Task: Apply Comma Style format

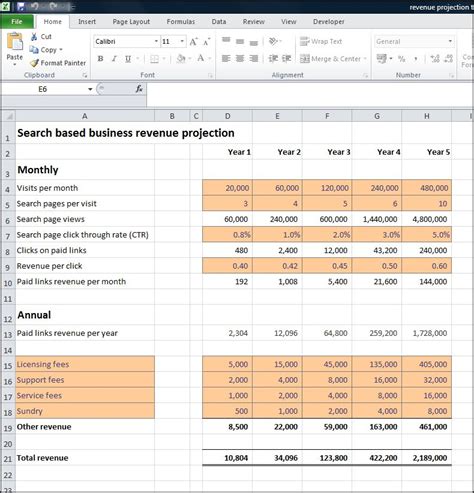Action: pyautogui.click(x=415, y=59)
